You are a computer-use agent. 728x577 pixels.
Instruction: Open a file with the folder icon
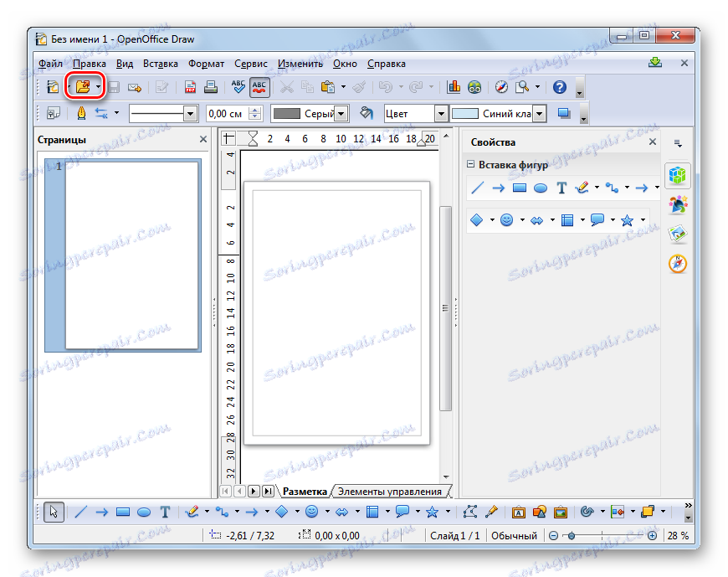pos(83,86)
